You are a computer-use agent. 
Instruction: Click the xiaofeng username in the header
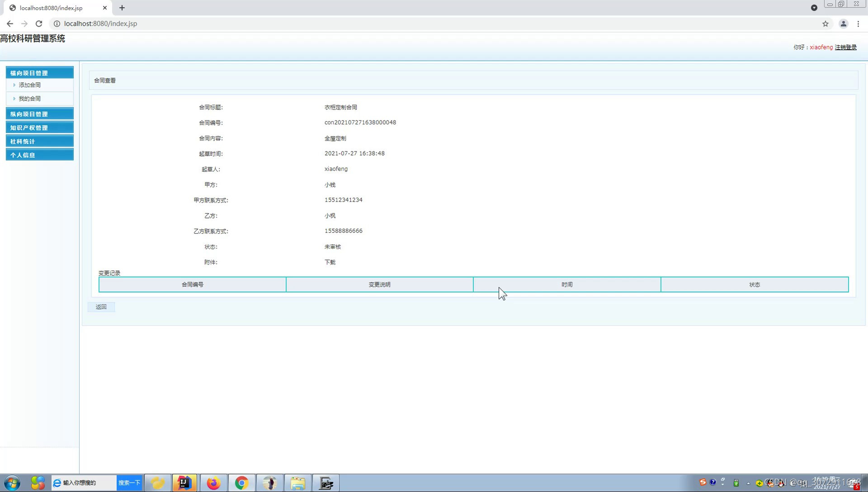[x=821, y=47]
